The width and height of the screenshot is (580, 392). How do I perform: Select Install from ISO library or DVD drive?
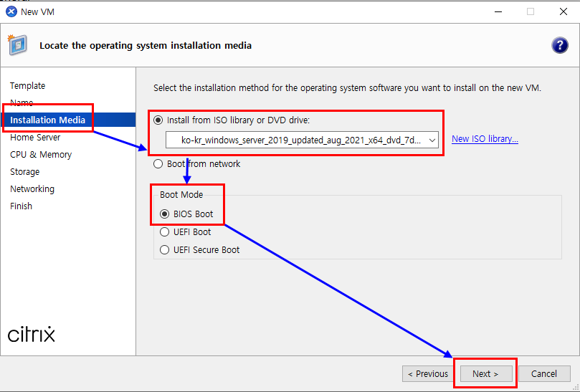pos(231,120)
